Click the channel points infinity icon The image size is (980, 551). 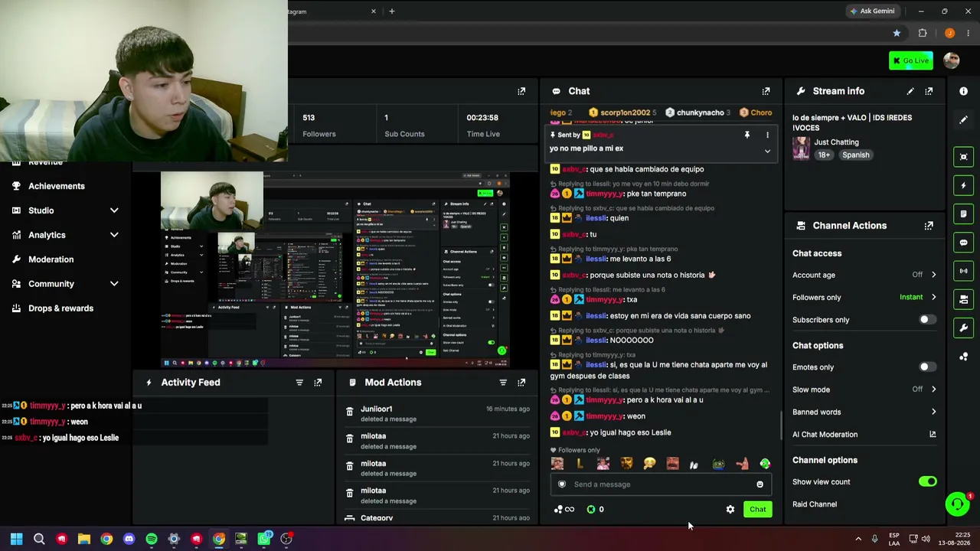click(564, 510)
